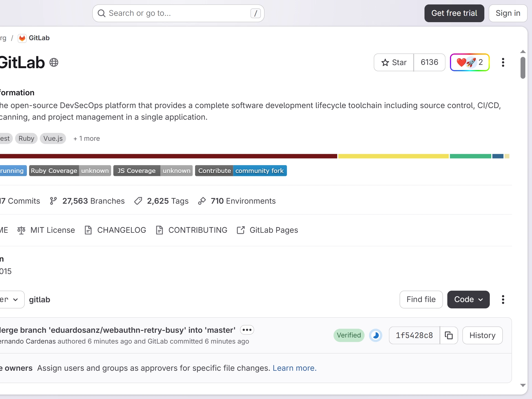Open the MIT License link
This screenshot has height=399, width=532.
coord(46,230)
